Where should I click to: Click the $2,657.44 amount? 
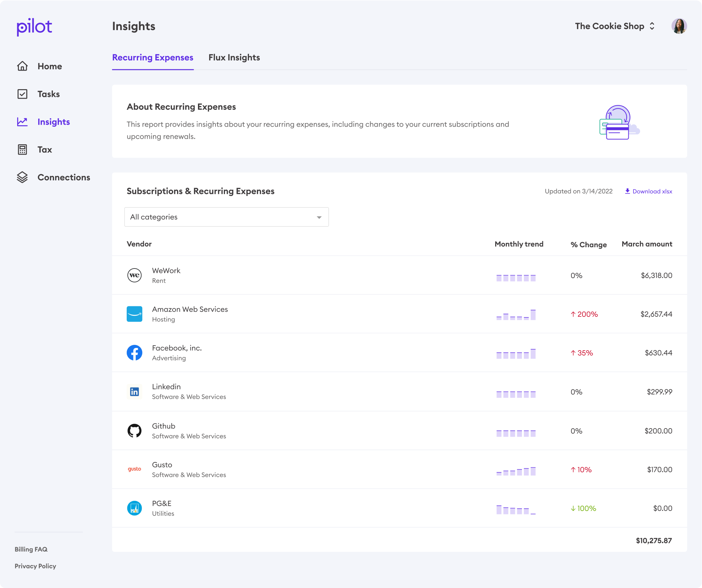click(x=656, y=314)
